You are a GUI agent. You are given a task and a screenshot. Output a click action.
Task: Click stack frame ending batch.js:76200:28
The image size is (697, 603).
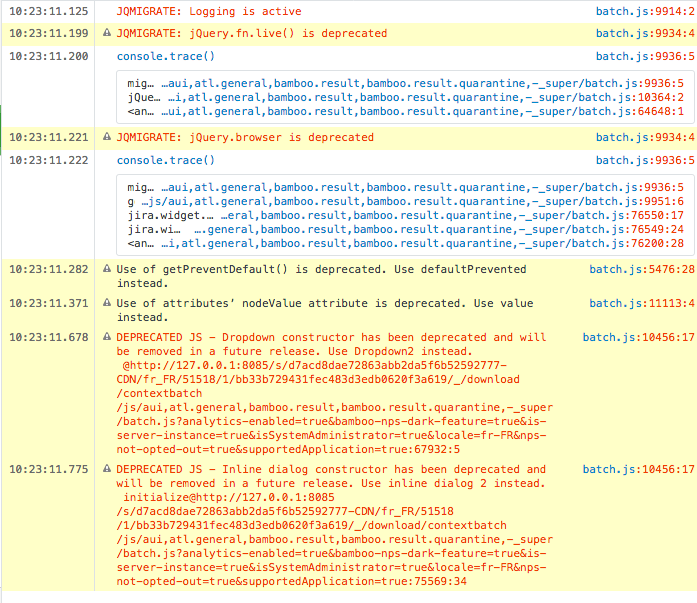[x=405, y=244]
